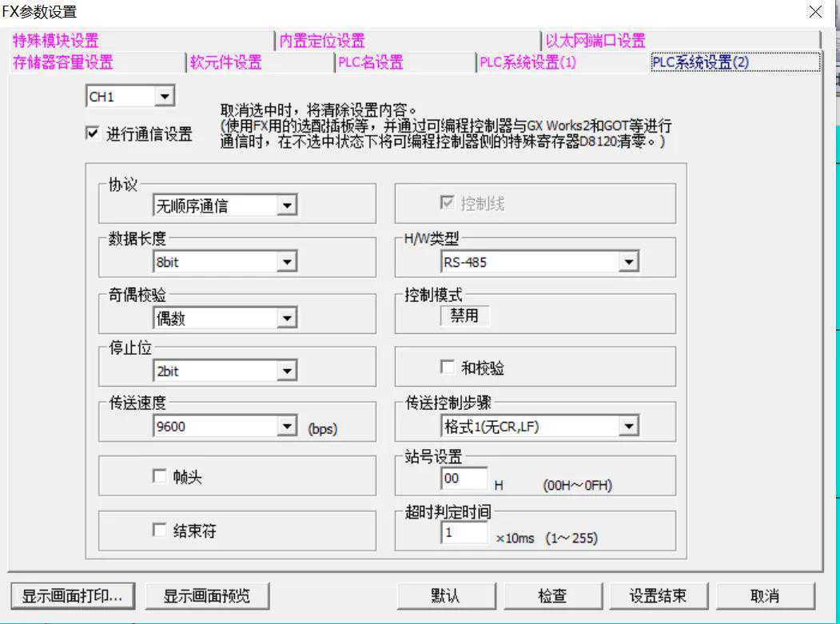This screenshot has width=840, height=624.
Task: Expand the 协议 protocol dropdown
Action: click(x=287, y=206)
